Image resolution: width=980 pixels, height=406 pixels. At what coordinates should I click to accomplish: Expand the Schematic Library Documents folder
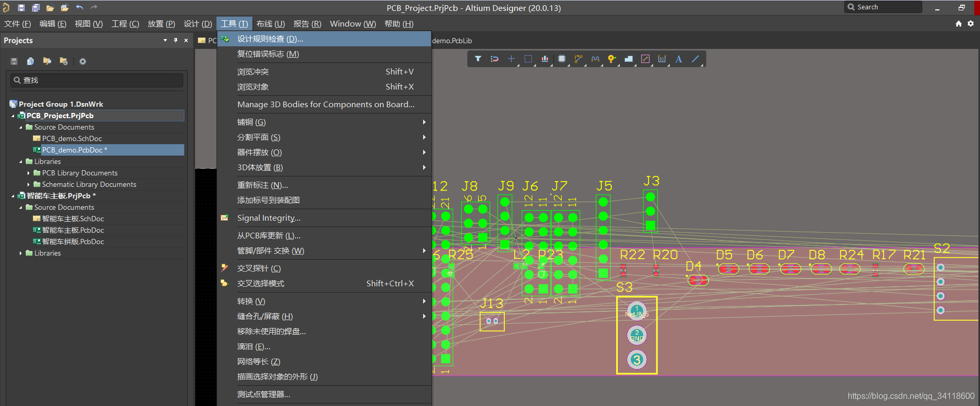pyautogui.click(x=29, y=184)
